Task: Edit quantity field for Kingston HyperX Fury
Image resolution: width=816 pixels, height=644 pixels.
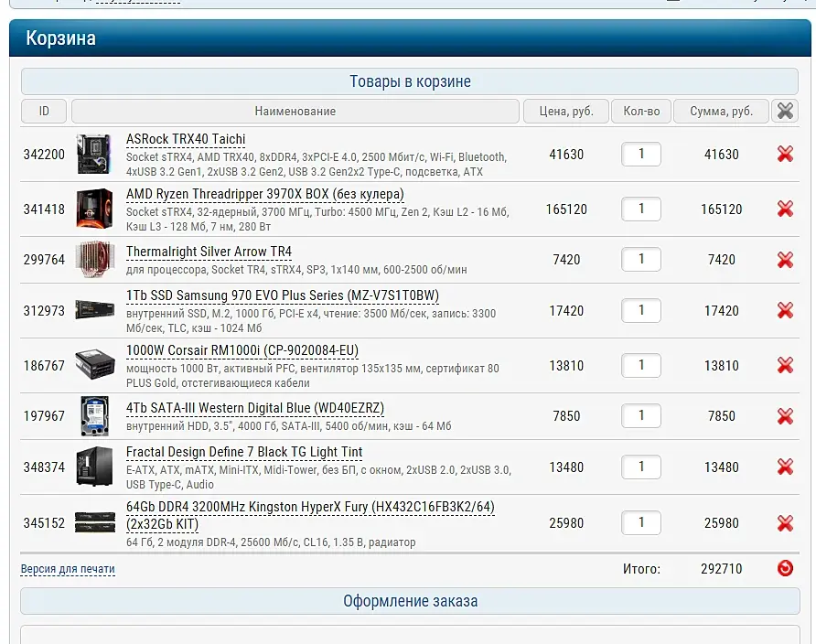Action: tap(641, 523)
